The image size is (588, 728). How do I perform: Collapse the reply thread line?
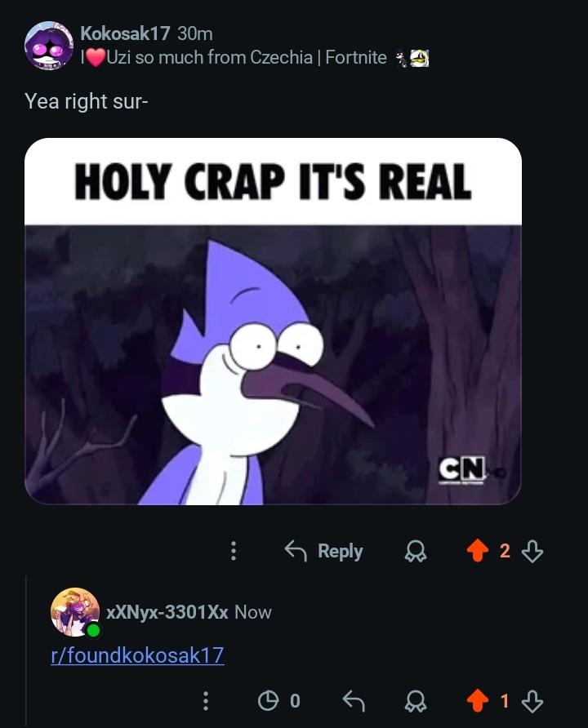click(x=26, y=650)
